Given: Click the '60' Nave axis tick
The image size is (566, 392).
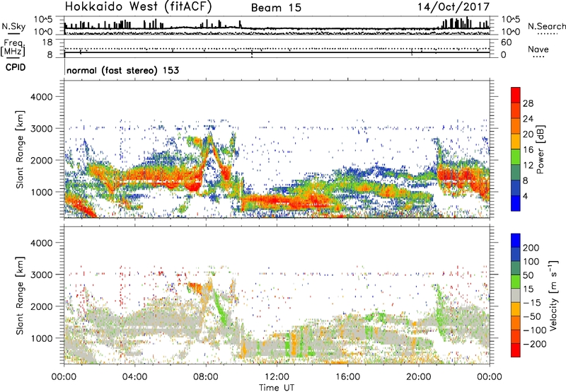Looking at the screenshot, I should click(x=506, y=42).
